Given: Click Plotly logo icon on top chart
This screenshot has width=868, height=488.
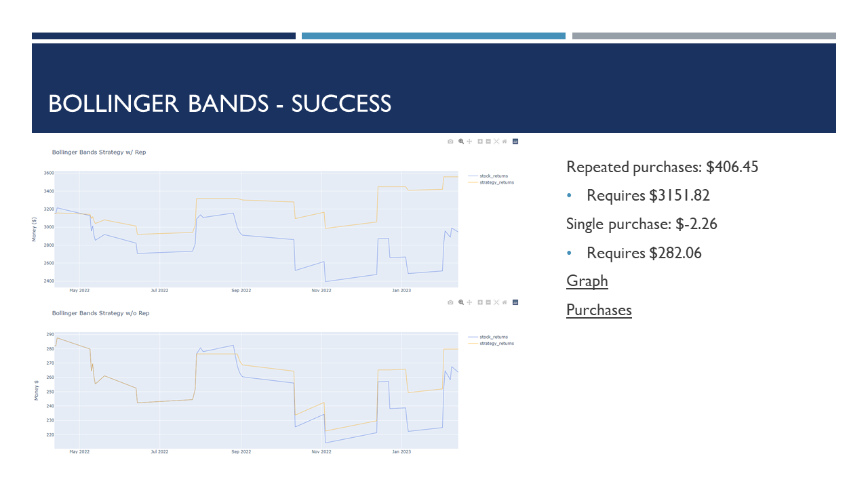Looking at the screenshot, I should pyautogui.click(x=515, y=142).
